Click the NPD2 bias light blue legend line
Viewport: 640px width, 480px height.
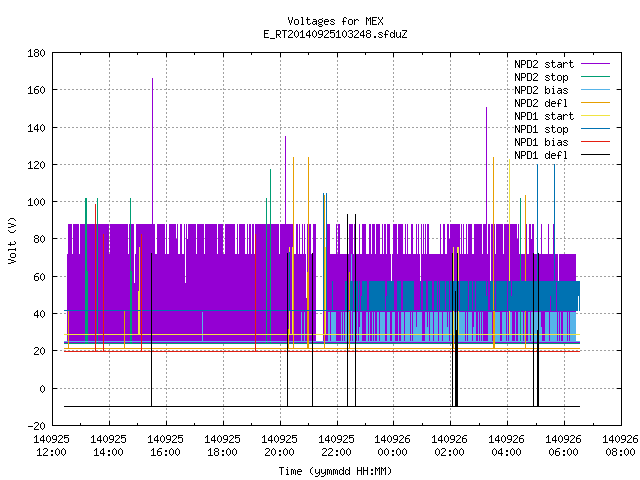[x=595, y=90]
